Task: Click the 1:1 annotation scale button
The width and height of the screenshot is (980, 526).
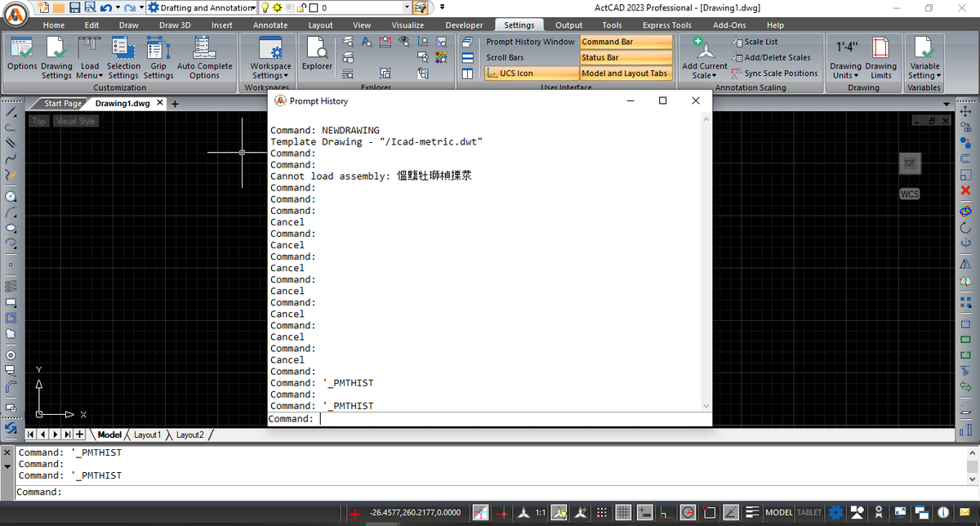Action: pos(541,512)
